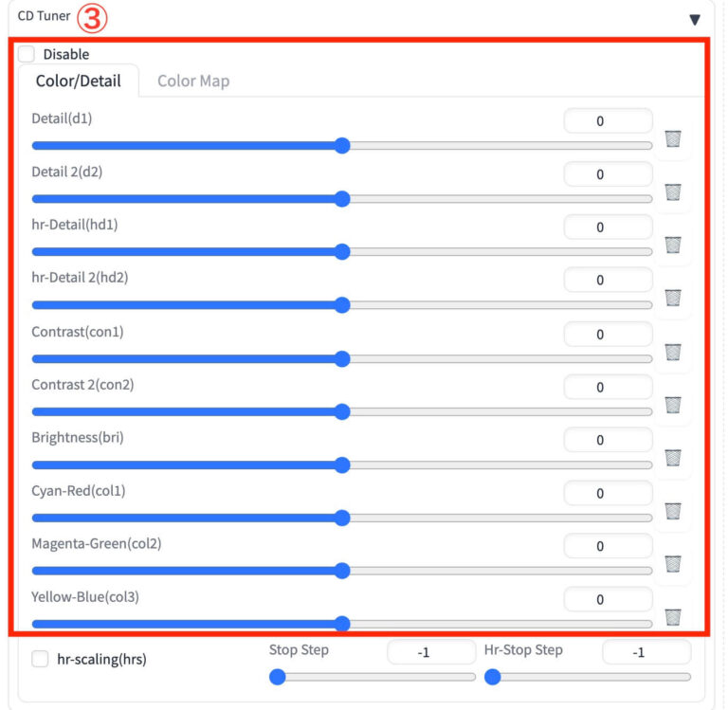Screen dimensions: 728x710
Task: Click trash icon beside Yellow-Blue(col3)
Action: (x=673, y=617)
